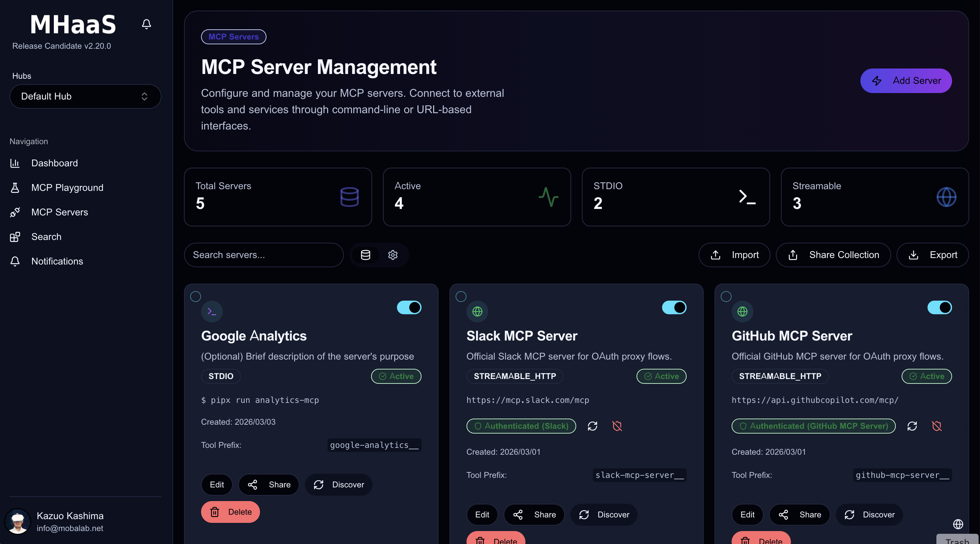Edit the GitHub MCP Server
Viewport: 980px width, 544px height.
747,515
